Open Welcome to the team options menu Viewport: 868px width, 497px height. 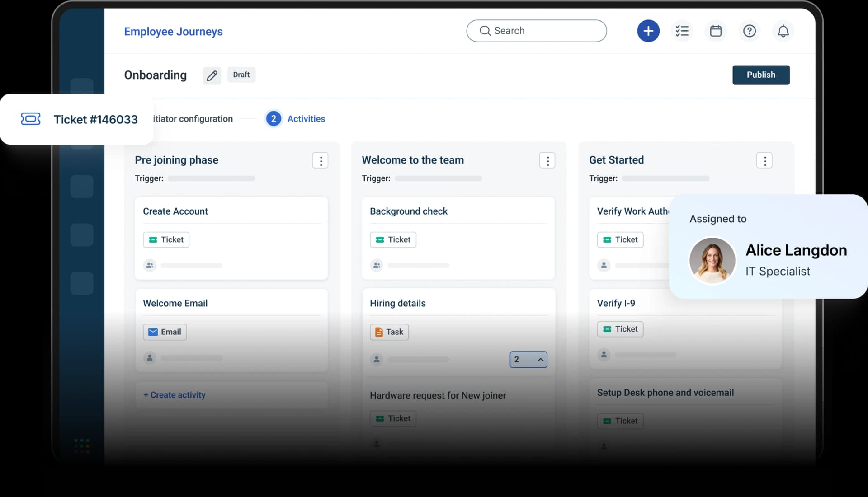coord(547,160)
